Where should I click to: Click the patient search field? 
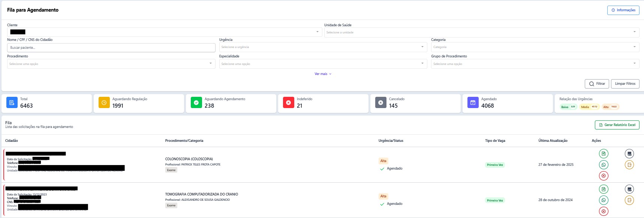click(x=111, y=48)
